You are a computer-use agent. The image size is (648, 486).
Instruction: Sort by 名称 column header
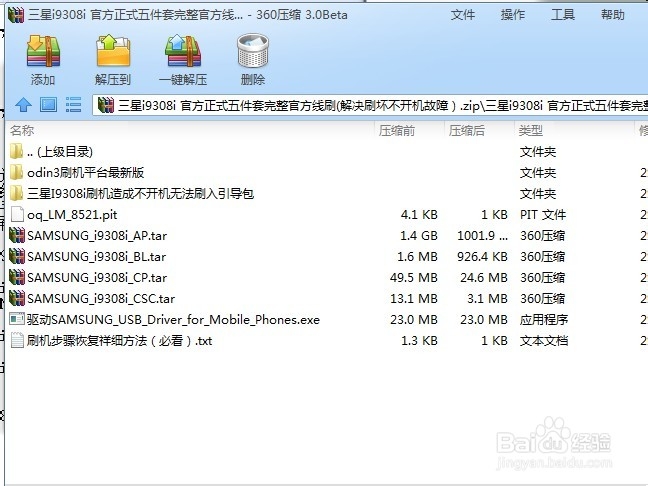22,131
